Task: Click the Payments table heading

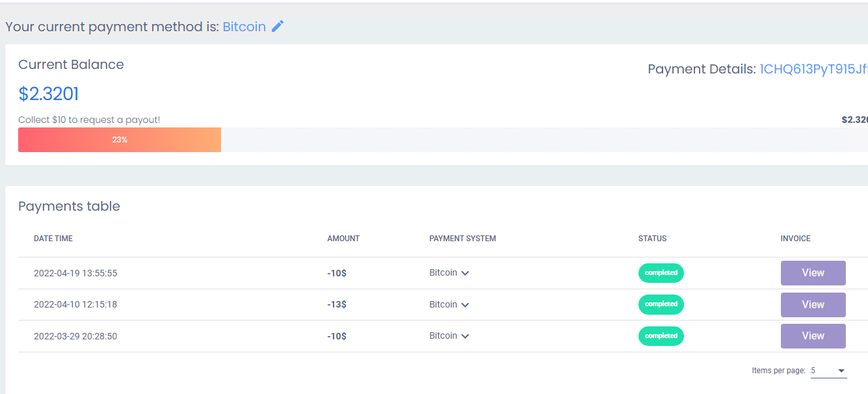Action: click(x=69, y=206)
